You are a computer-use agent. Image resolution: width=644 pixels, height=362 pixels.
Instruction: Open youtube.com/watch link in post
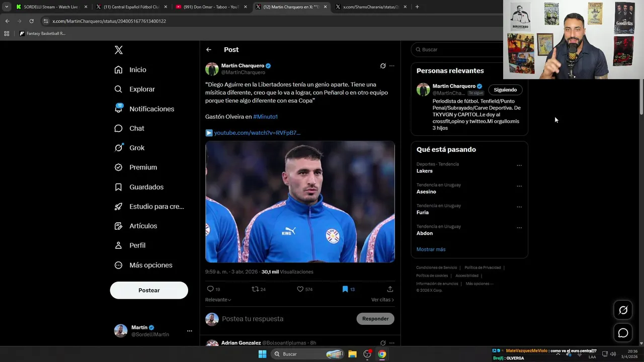(x=257, y=133)
